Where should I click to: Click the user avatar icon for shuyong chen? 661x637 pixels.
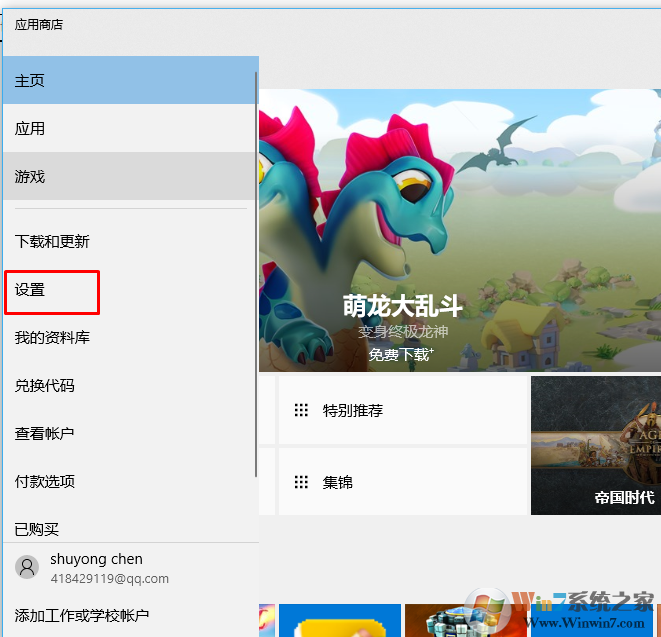(x=27, y=567)
